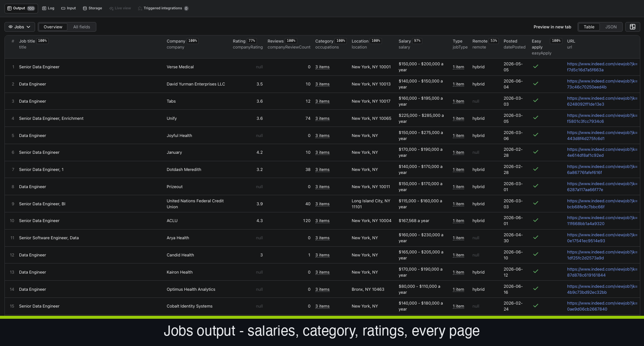
Task: Expand 1 item job type for Candid Health
Action: pos(458,255)
